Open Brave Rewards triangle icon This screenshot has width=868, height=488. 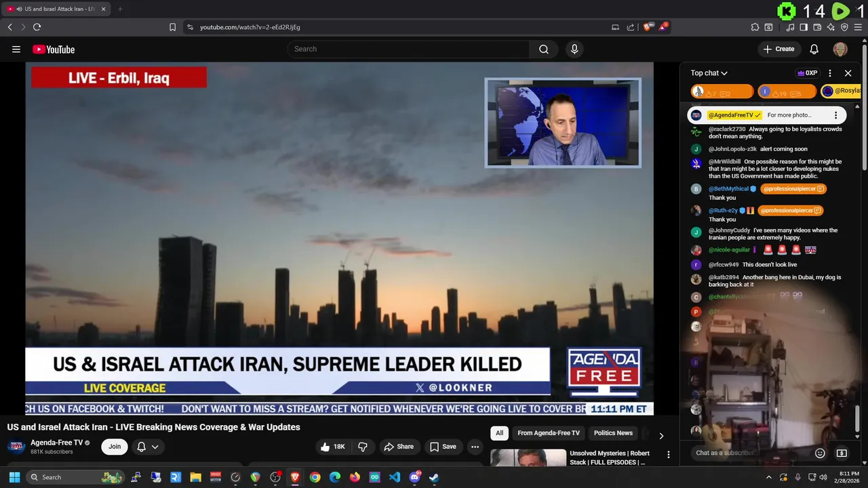coord(664,27)
